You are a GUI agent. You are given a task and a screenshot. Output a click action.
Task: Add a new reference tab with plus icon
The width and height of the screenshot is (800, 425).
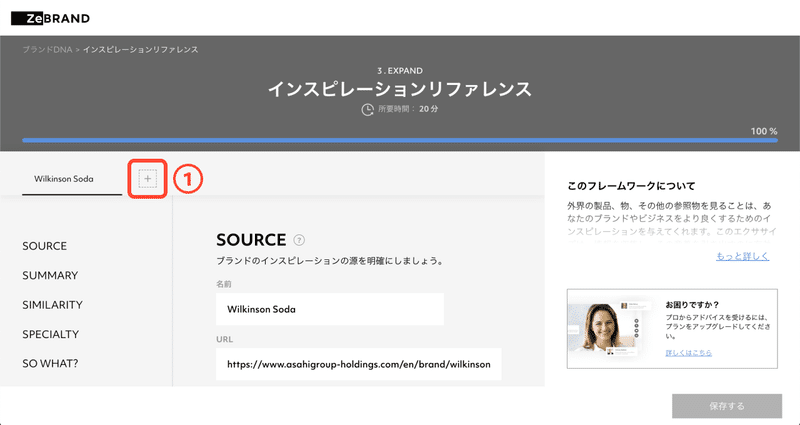[x=147, y=179]
